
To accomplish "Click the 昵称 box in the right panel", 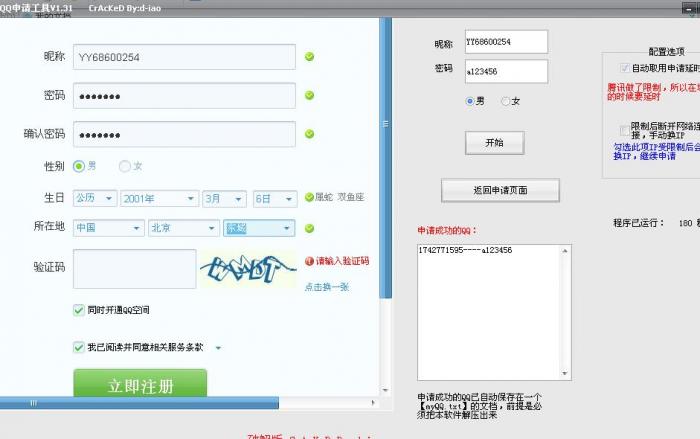I will (506, 42).
